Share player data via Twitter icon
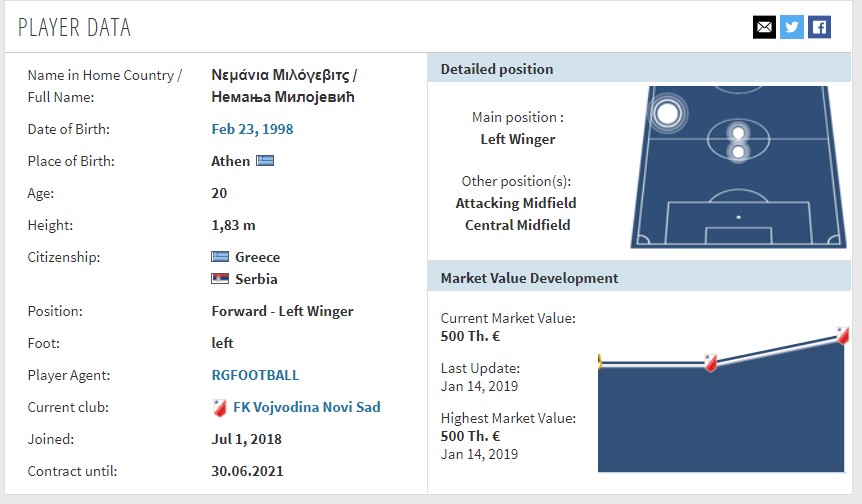Image resolution: width=862 pixels, height=504 pixels. click(792, 27)
